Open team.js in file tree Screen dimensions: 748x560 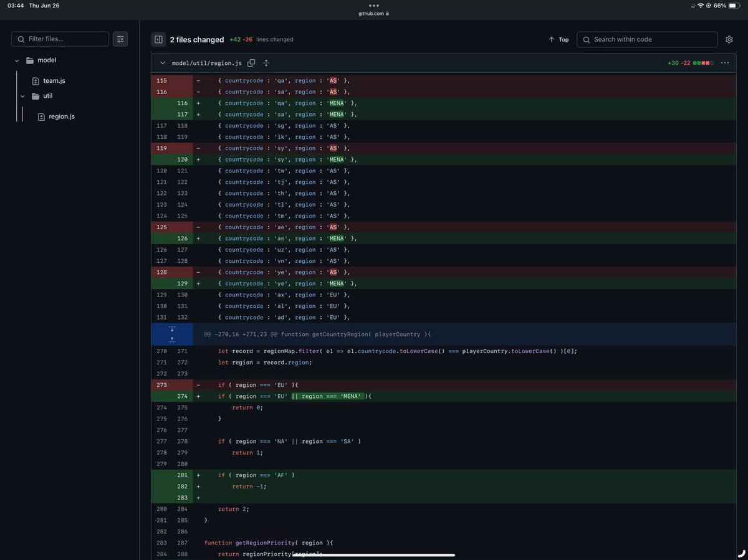[x=54, y=81]
